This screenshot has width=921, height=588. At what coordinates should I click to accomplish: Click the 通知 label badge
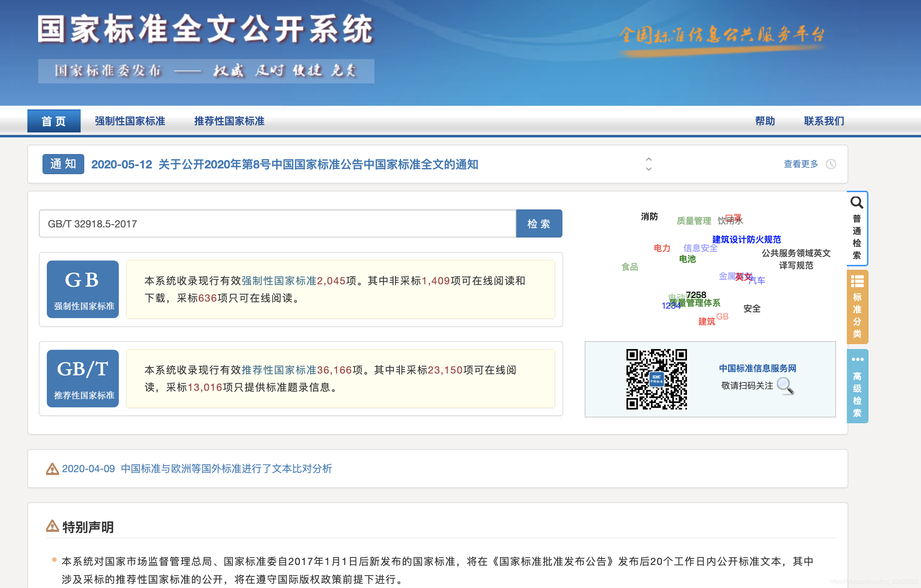[x=63, y=164]
